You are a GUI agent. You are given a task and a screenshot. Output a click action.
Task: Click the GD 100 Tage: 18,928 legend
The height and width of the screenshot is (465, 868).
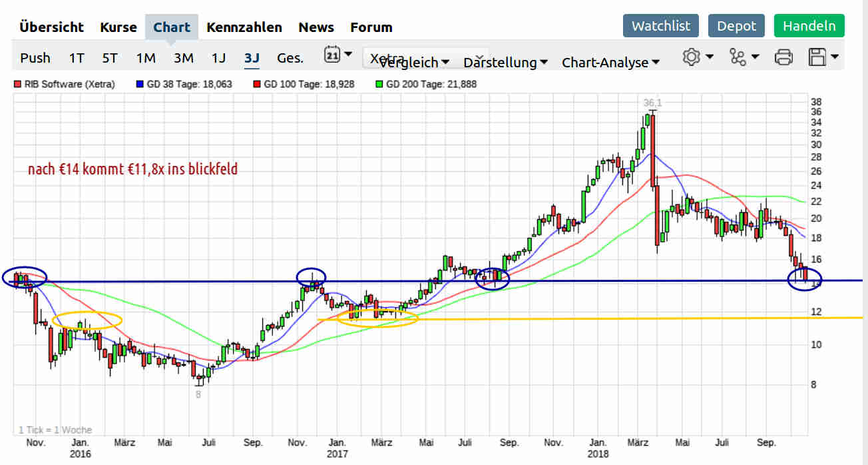click(x=310, y=85)
